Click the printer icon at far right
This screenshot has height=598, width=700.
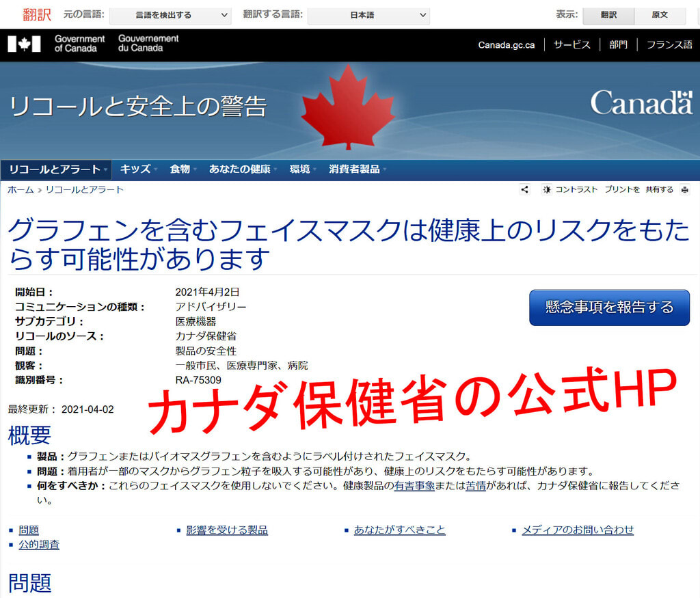click(x=685, y=190)
